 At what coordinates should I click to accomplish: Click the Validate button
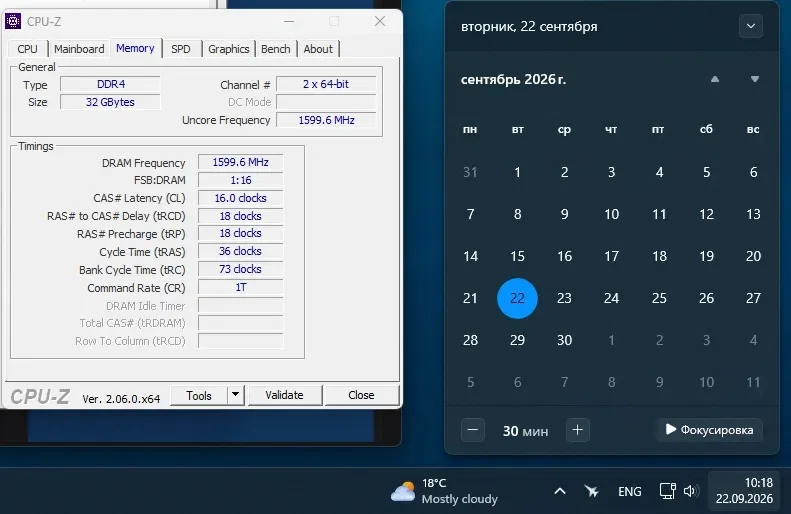[x=285, y=395]
